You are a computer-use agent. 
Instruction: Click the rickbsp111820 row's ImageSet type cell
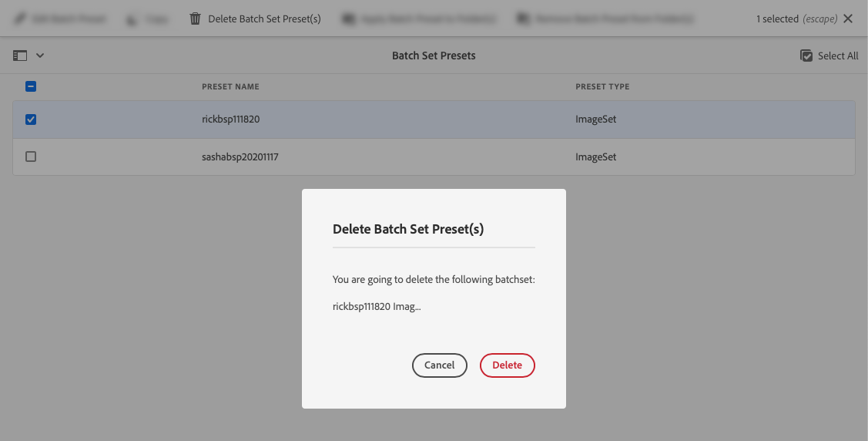[595, 119]
